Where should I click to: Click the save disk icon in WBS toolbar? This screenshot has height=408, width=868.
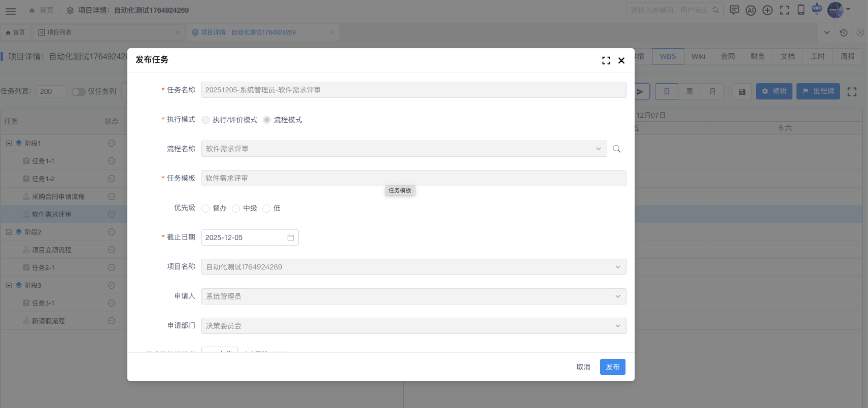[x=742, y=91]
